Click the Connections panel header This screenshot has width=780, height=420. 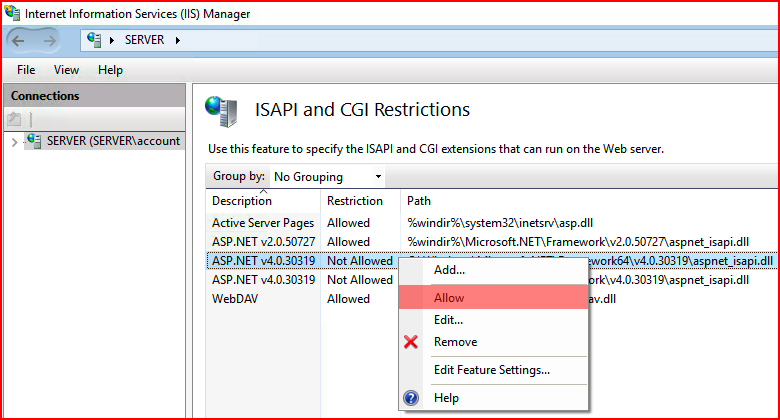(x=95, y=96)
